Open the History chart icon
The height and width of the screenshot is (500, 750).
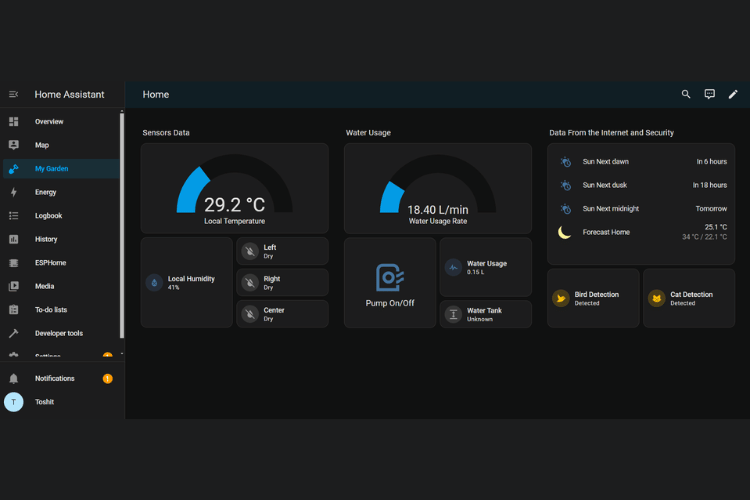13,239
